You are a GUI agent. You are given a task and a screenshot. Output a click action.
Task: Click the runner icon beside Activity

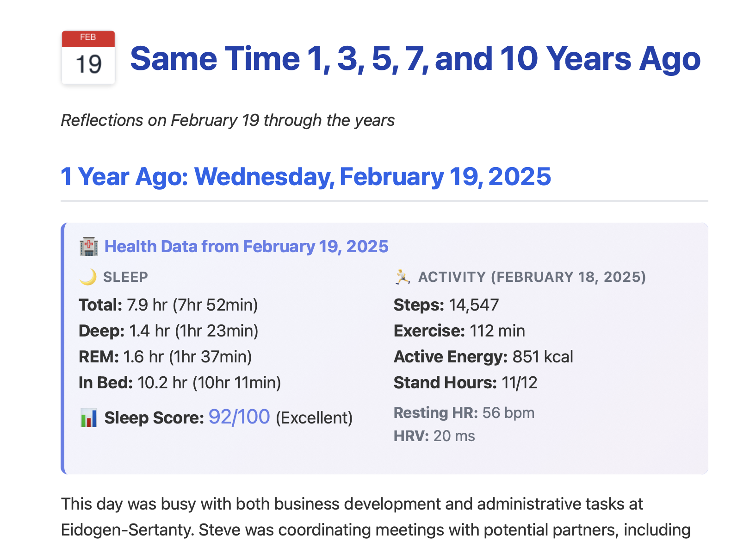[x=402, y=277]
